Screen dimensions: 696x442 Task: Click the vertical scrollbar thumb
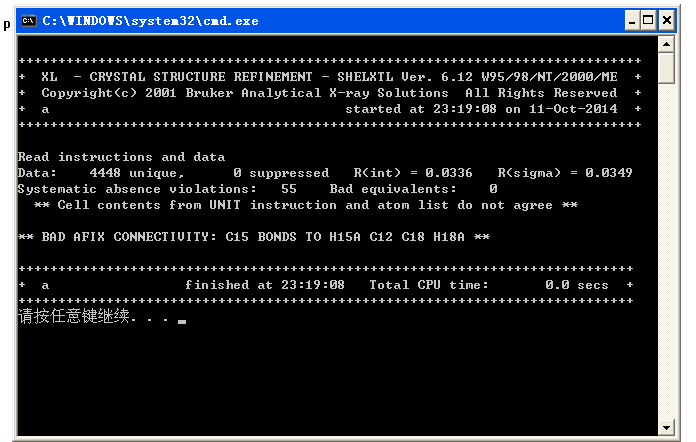(666, 68)
